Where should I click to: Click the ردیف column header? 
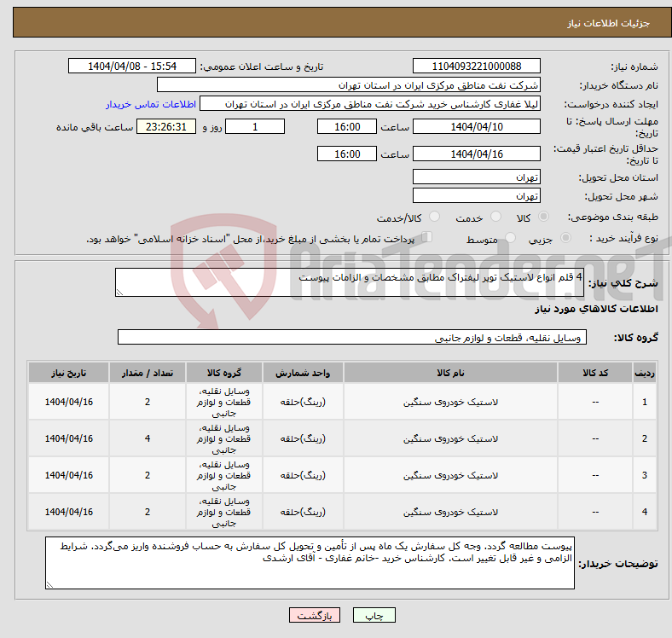[x=644, y=373]
